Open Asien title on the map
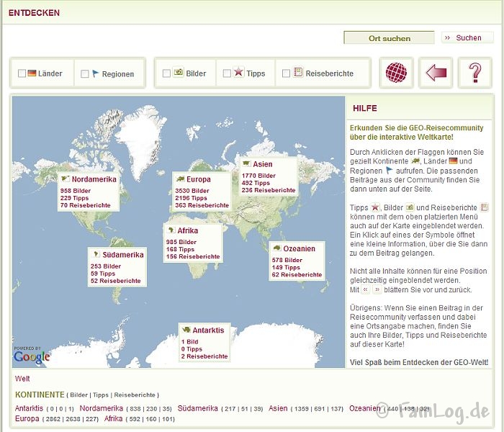504x432 pixels. [262, 164]
